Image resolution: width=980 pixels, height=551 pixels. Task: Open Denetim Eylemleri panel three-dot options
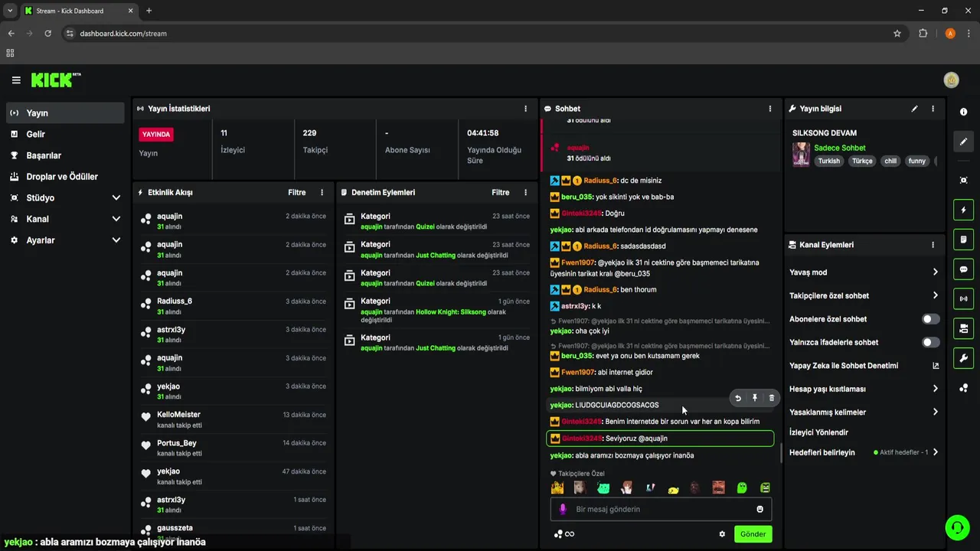click(525, 192)
